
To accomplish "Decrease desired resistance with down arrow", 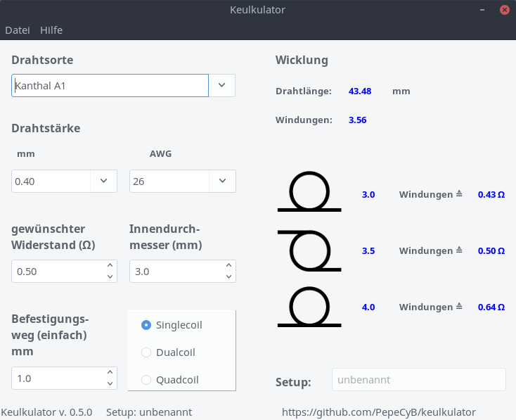I will pos(110,276).
